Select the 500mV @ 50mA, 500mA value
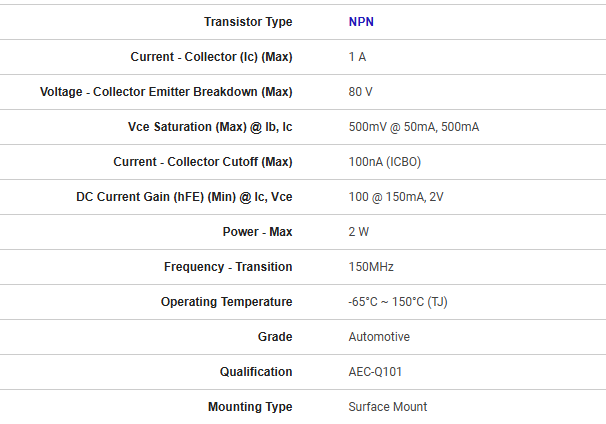Screen dimensions: 606x424 tap(413, 127)
